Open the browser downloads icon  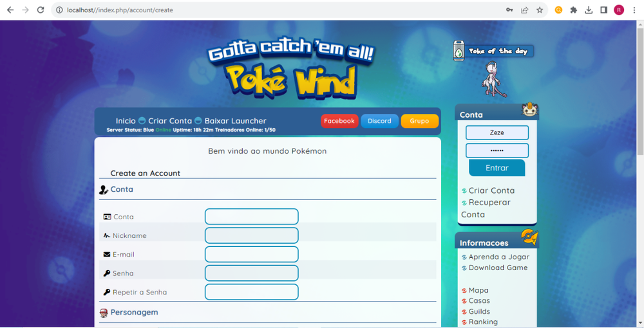(589, 10)
